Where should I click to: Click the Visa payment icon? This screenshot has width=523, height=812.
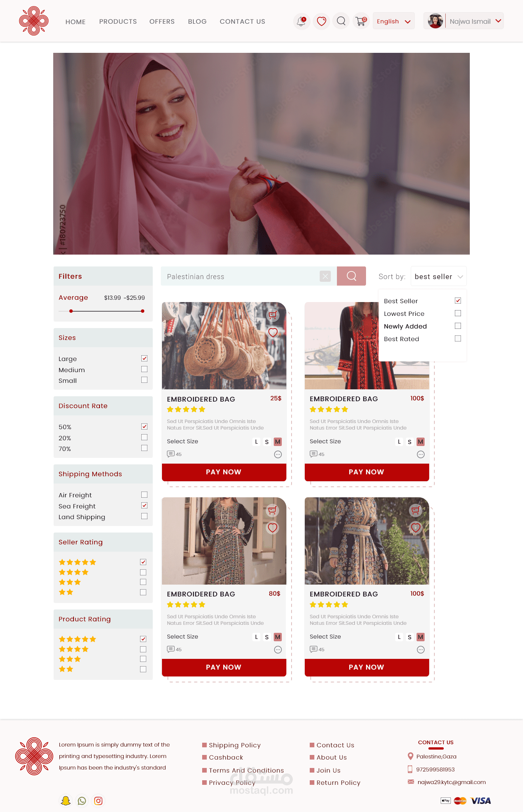point(481,801)
